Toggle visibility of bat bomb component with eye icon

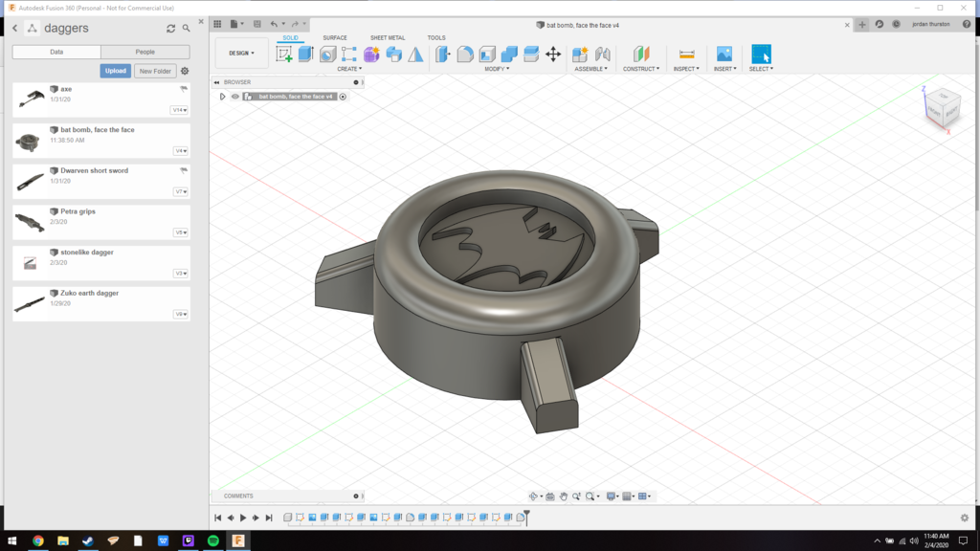[x=235, y=96]
